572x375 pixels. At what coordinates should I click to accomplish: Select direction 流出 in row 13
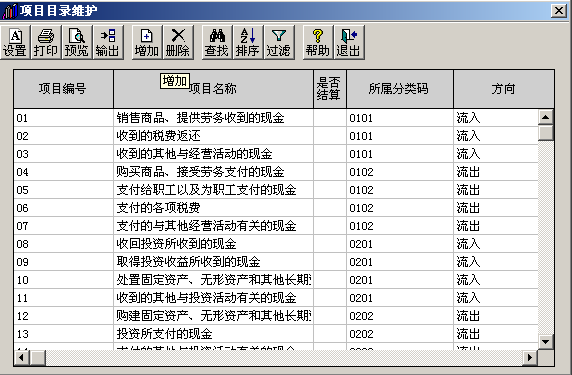click(496, 334)
